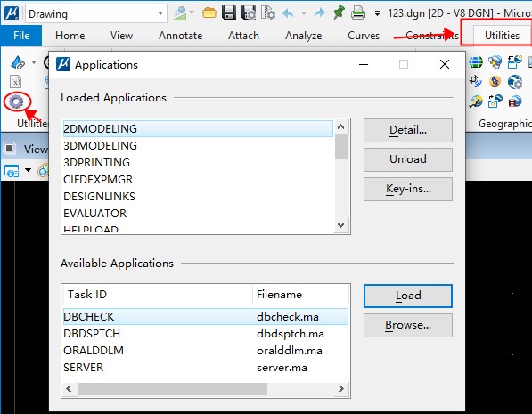Expand the quick access toolbar customize arrow
532x414 pixels.
click(x=377, y=13)
